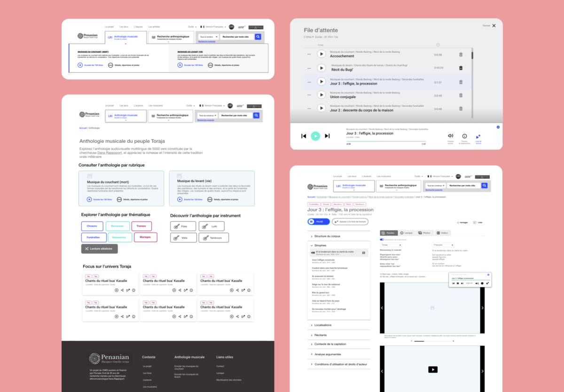Viewport: 564px width, 392px height.
Task: Switch to the Lexique tab
Action: [x=407, y=233]
